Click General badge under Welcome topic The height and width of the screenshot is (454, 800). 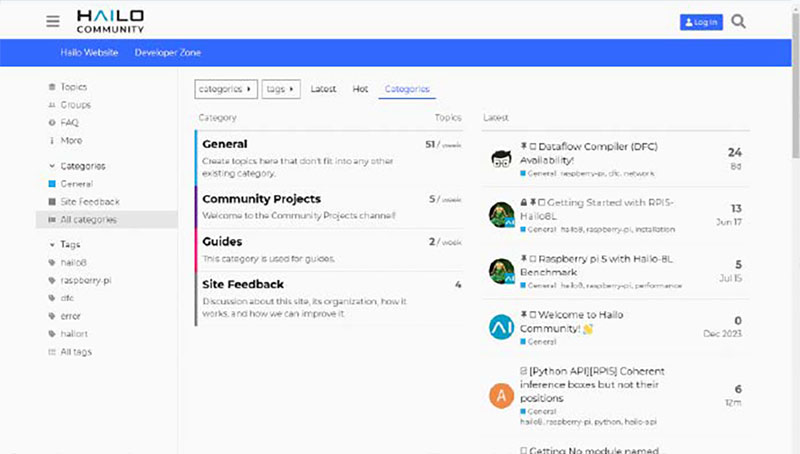pyautogui.click(x=538, y=342)
